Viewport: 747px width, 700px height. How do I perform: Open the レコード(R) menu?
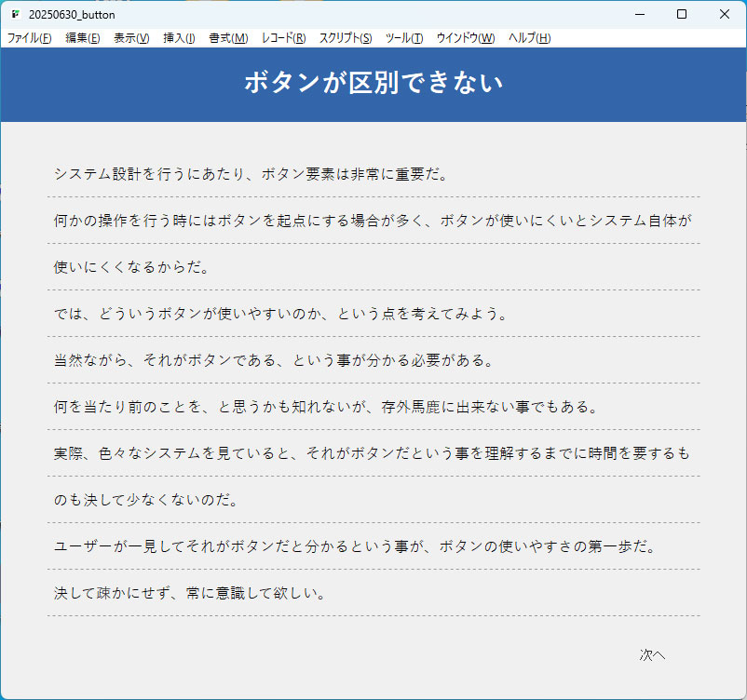point(283,38)
